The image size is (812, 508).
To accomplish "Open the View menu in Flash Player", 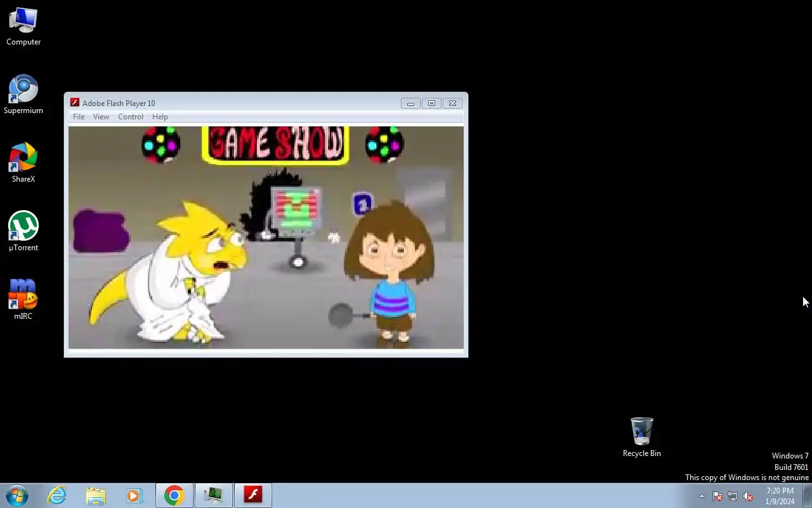I will tap(101, 117).
